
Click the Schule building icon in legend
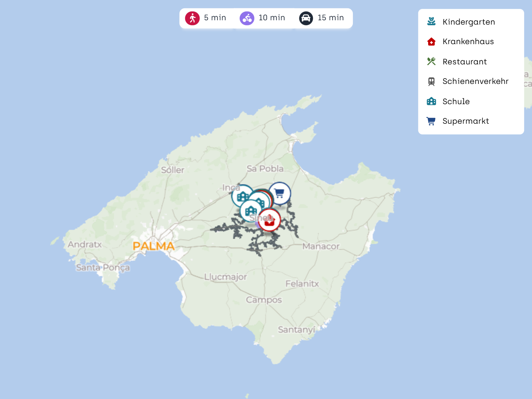point(431,101)
